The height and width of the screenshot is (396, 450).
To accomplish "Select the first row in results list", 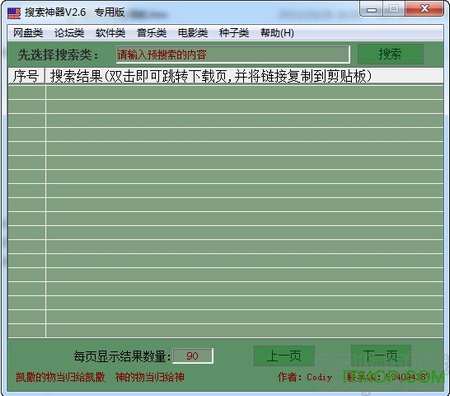I will pos(226,92).
